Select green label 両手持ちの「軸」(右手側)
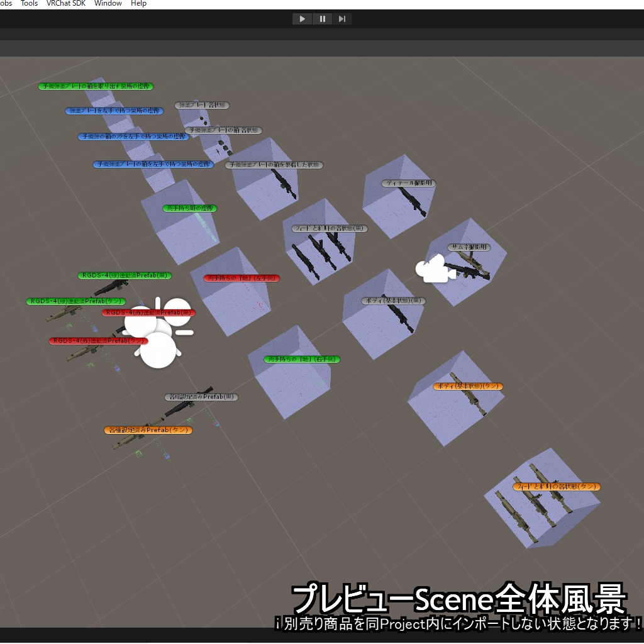This screenshot has width=644, height=644. (302, 359)
